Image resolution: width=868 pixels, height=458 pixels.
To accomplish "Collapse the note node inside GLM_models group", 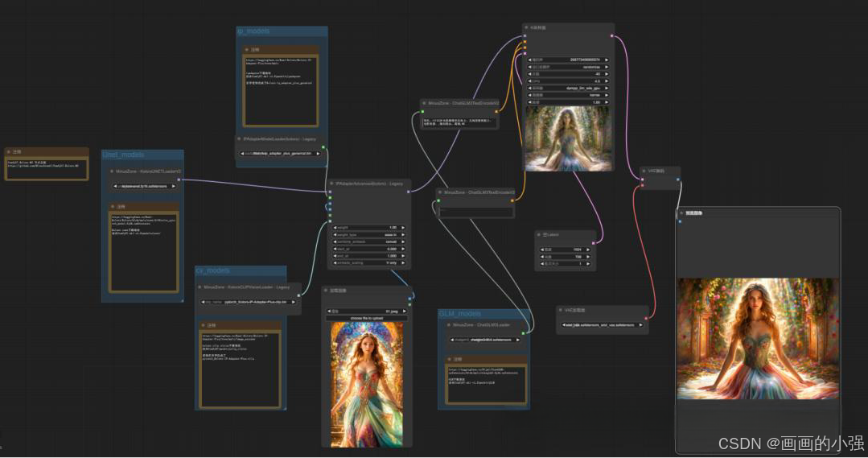I will 450,360.
